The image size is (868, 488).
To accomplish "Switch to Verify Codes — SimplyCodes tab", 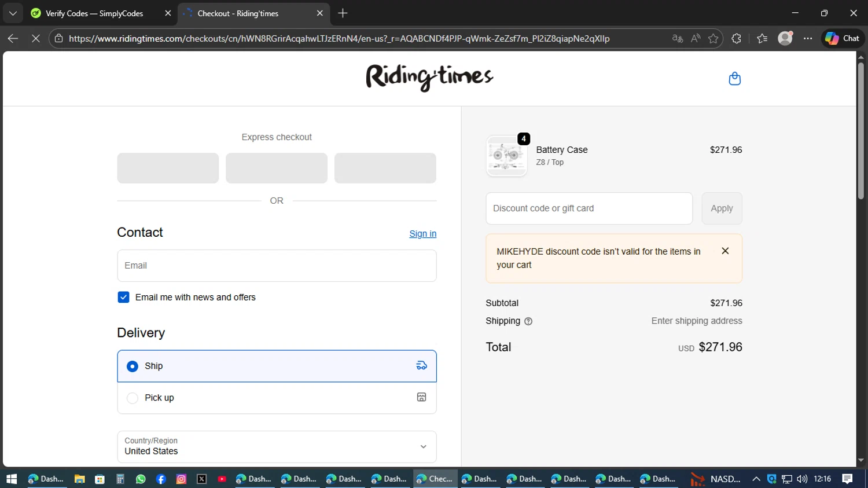I will [x=94, y=13].
